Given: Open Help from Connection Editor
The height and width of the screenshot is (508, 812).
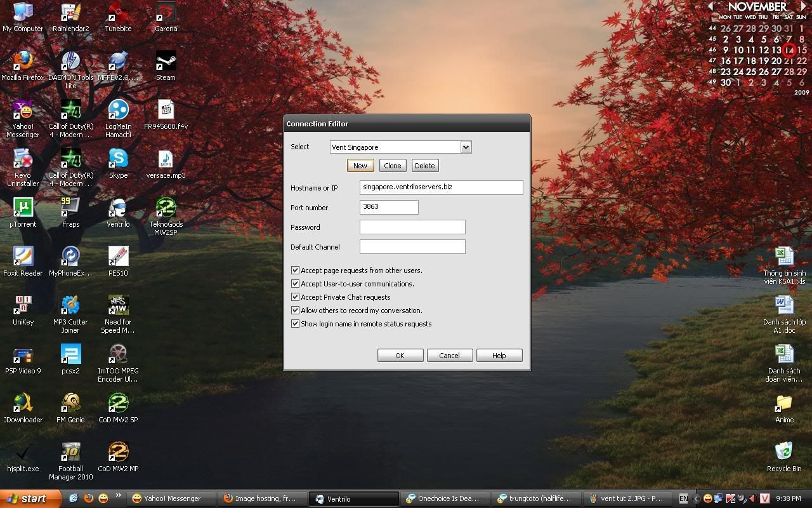Looking at the screenshot, I should tap(499, 356).
